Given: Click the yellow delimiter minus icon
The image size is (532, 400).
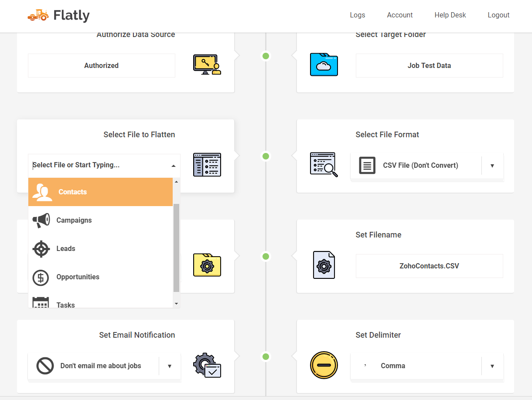Looking at the screenshot, I should 324,365.
